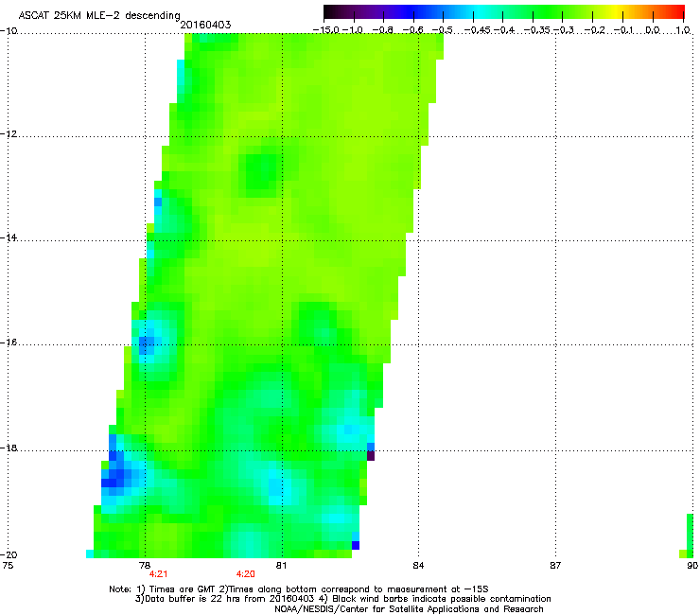This screenshot has width=700, height=615.
Task: Click the dark purple pixel near -18 latitude
Action: (x=371, y=456)
